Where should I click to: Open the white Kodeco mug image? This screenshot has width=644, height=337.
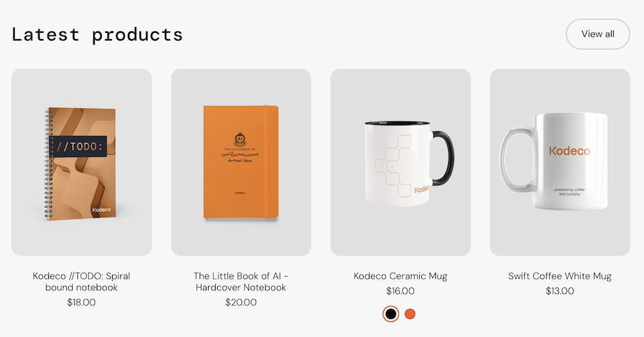(x=560, y=162)
